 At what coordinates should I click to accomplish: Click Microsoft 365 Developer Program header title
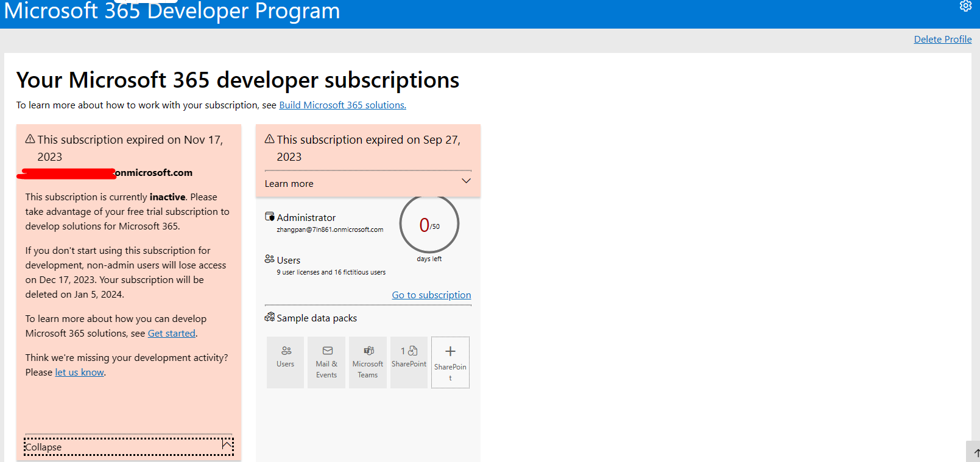[172, 10]
